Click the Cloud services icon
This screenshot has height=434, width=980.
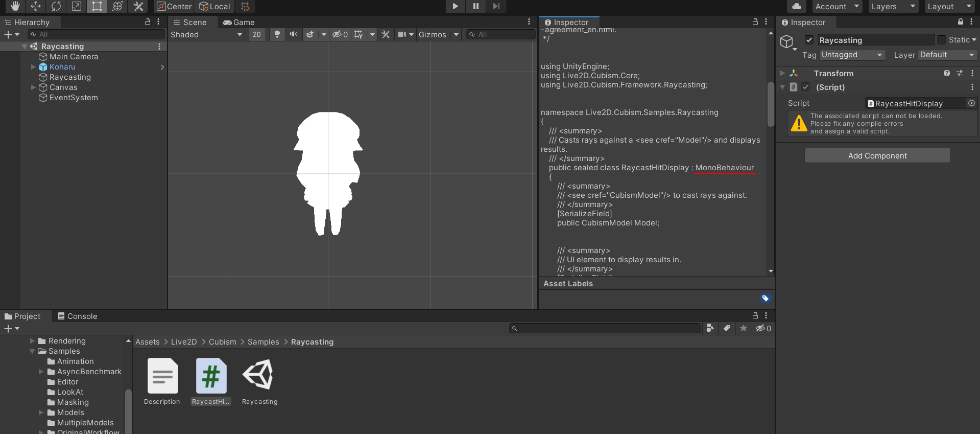[796, 6]
